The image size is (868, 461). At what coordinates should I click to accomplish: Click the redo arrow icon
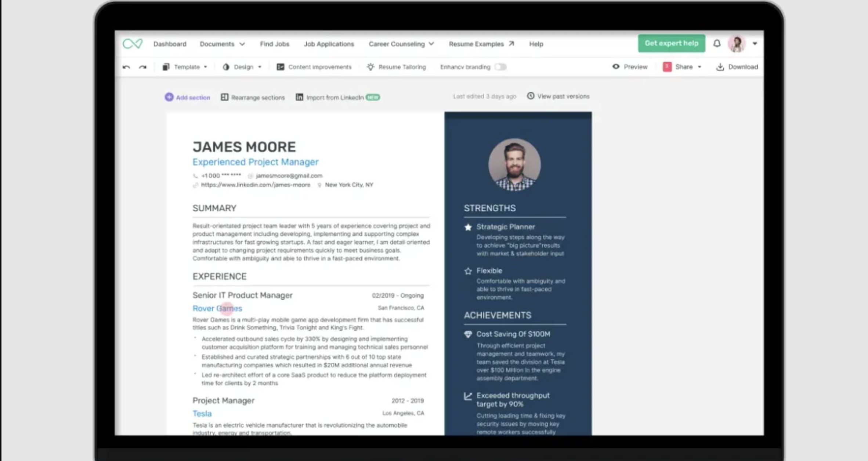143,67
